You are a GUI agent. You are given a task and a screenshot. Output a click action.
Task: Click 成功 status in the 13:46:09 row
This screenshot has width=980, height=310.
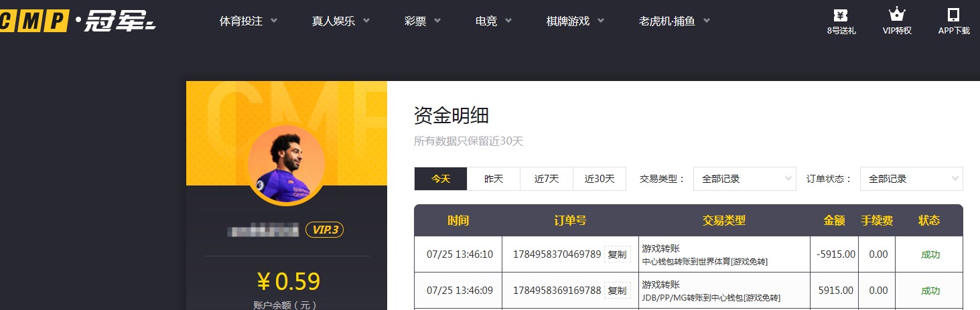pos(930,291)
